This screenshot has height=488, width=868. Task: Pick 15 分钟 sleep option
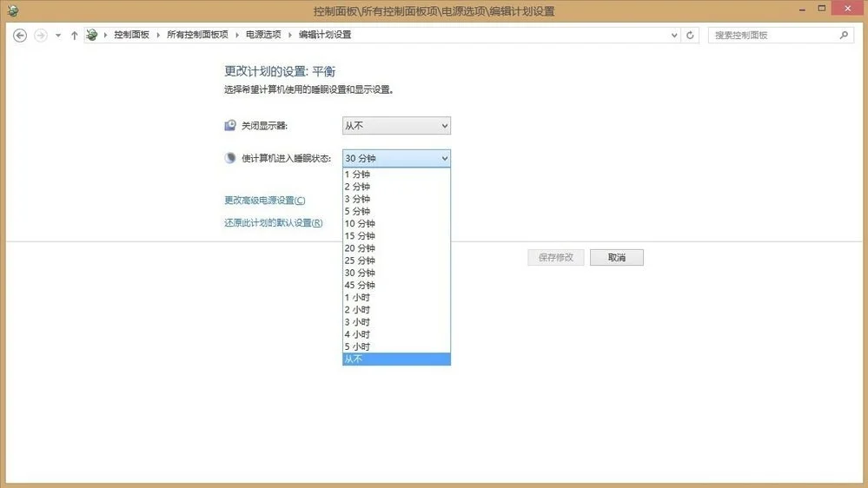coord(396,235)
